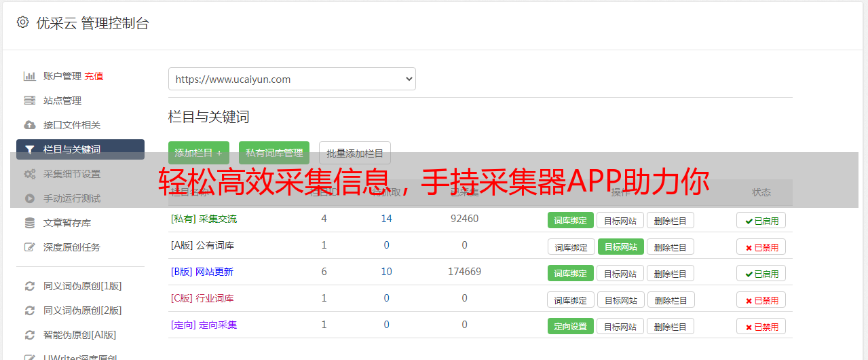Click the database icon next to 文章暂存库
This screenshot has height=360, width=868.
click(x=29, y=223)
